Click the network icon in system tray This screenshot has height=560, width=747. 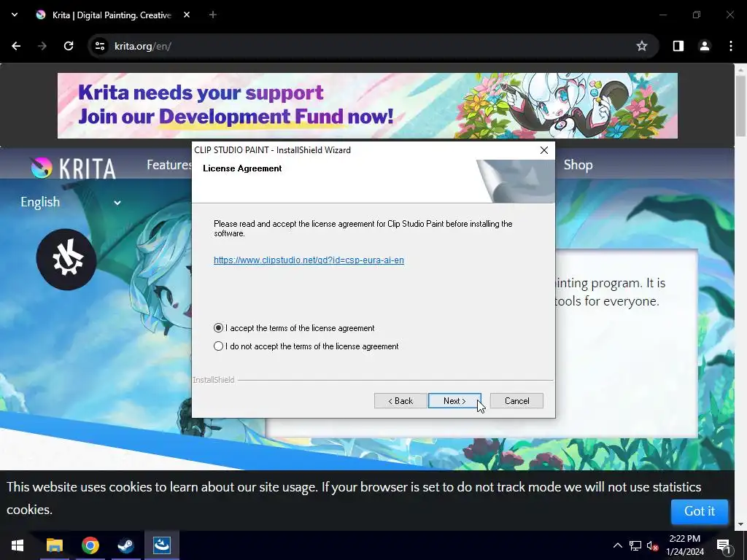(635, 545)
